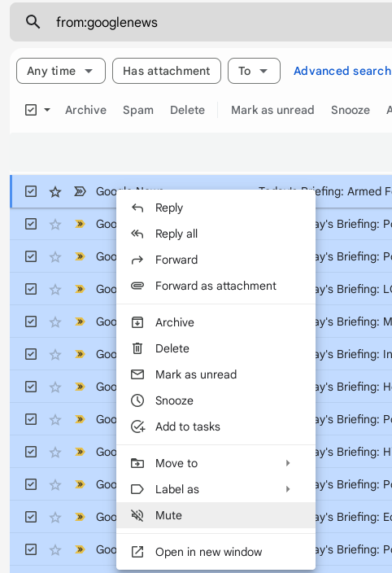The width and height of the screenshot is (392, 573).
Task: Toggle the select-all checkbox in the toolbar
Action: tap(31, 110)
